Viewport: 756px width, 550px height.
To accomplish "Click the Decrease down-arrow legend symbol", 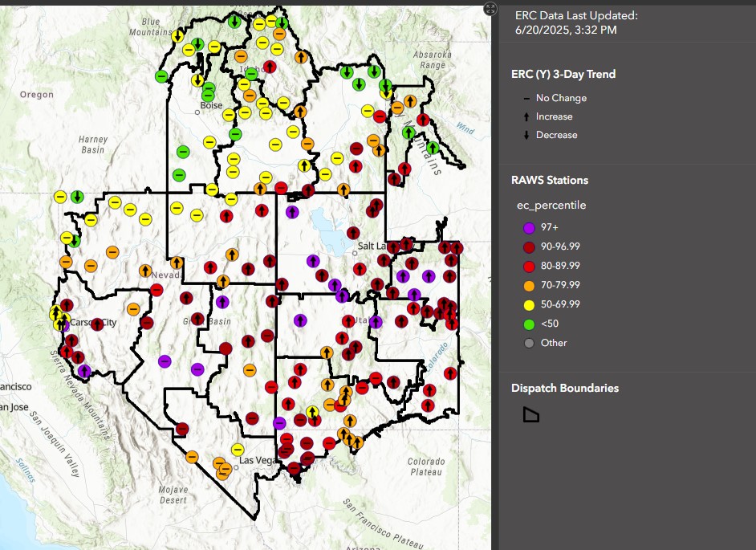I will [x=526, y=135].
